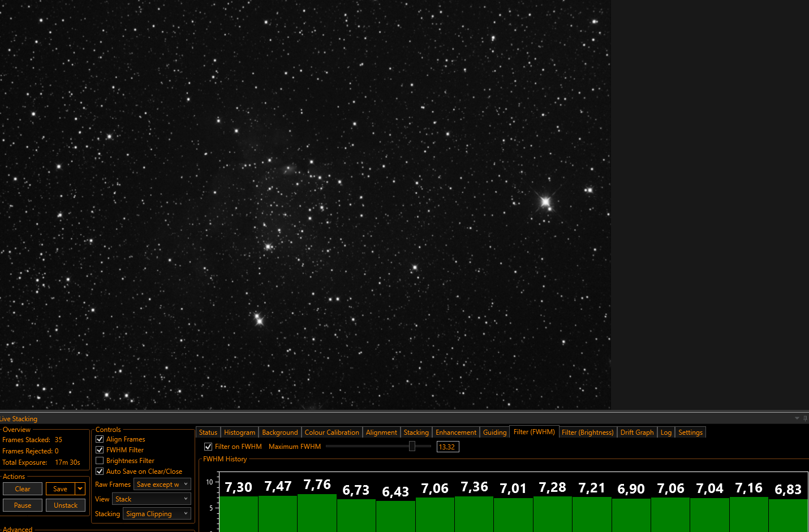
Task: Open the Stacking algorithm dropdown
Action: point(157,514)
